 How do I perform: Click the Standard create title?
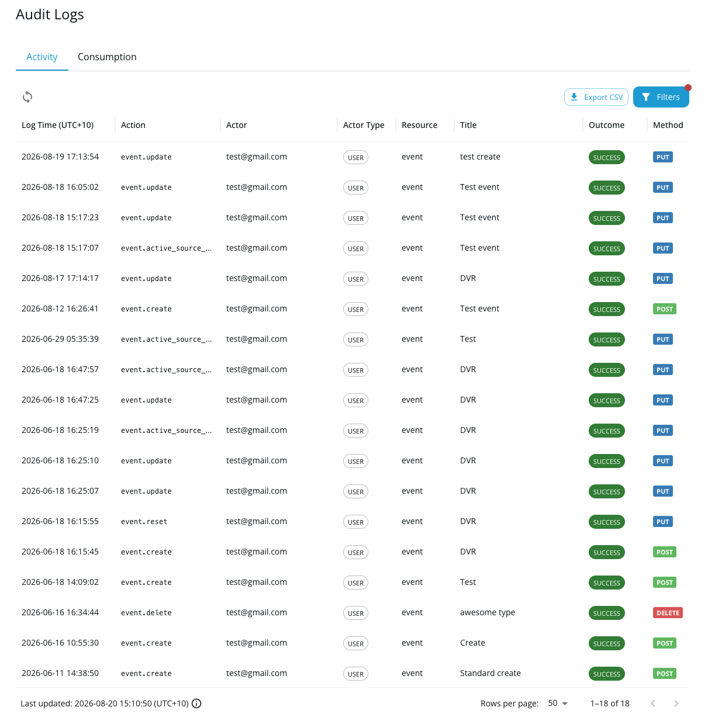click(x=490, y=673)
